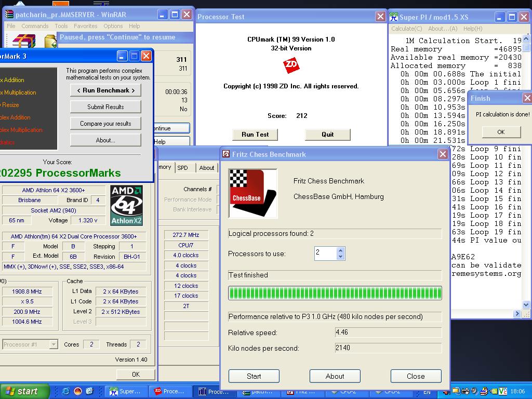Viewport: 532px width, 399px height.
Task: Click the WinRAR title bar icon
Action: point(9,15)
